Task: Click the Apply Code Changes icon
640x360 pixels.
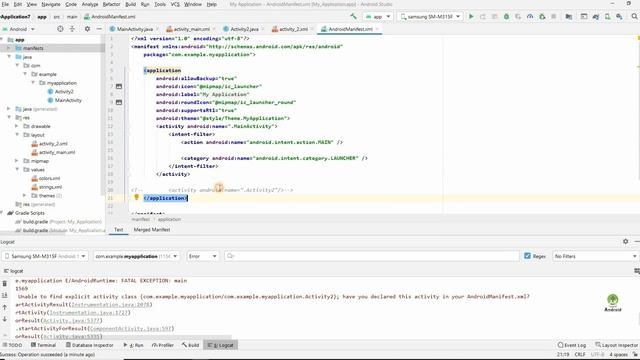Action: (495, 16)
